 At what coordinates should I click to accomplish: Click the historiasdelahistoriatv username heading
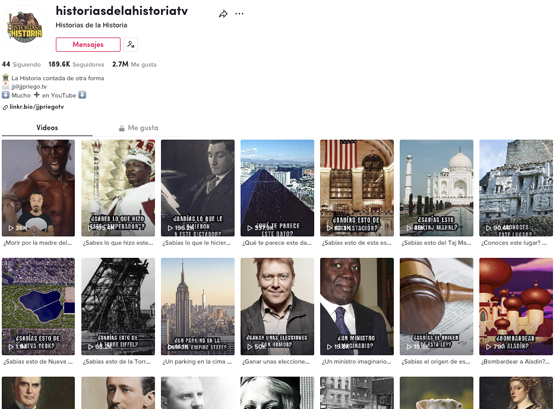click(122, 11)
